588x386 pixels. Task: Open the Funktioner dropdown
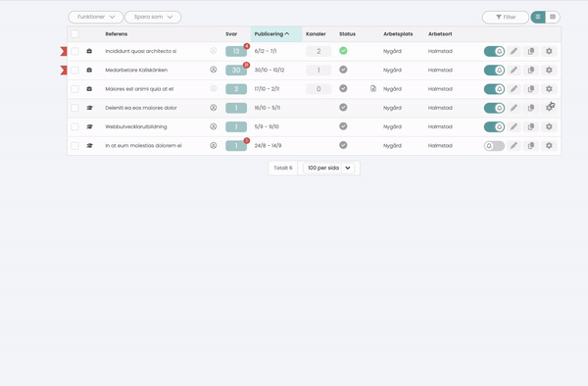96,17
